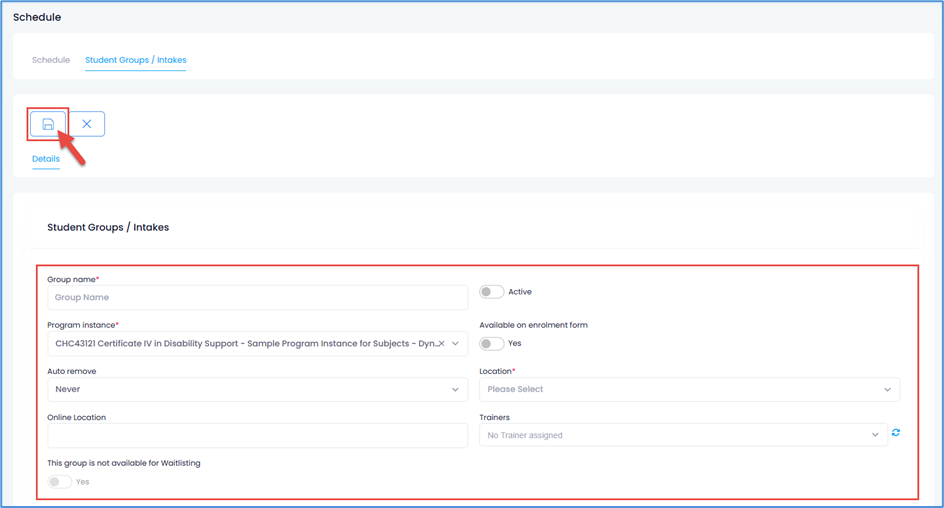Click the chevron arrow in the Trainers field
The width and height of the screenshot is (944, 508).
coord(875,435)
